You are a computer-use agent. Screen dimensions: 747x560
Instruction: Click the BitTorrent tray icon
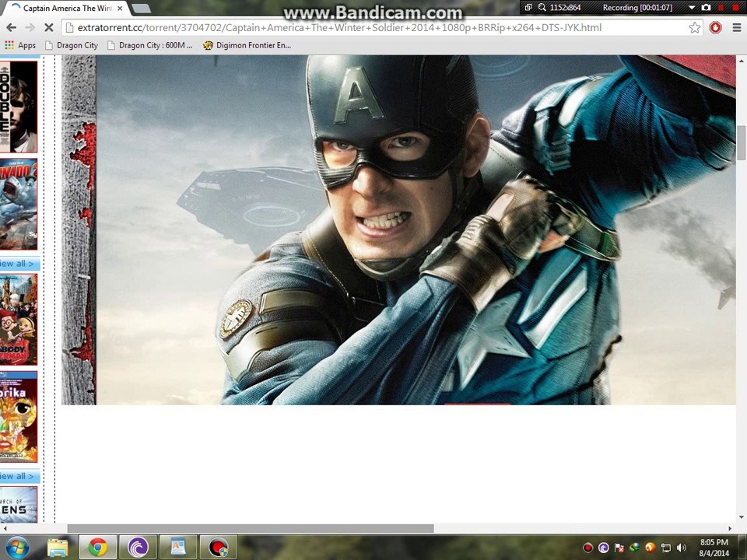click(x=603, y=548)
